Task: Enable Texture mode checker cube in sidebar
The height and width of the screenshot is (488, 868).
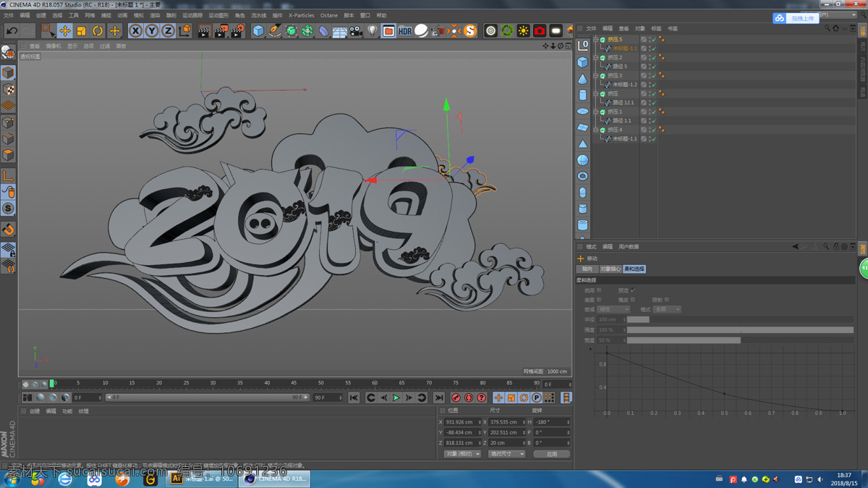Action: click(8, 90)
